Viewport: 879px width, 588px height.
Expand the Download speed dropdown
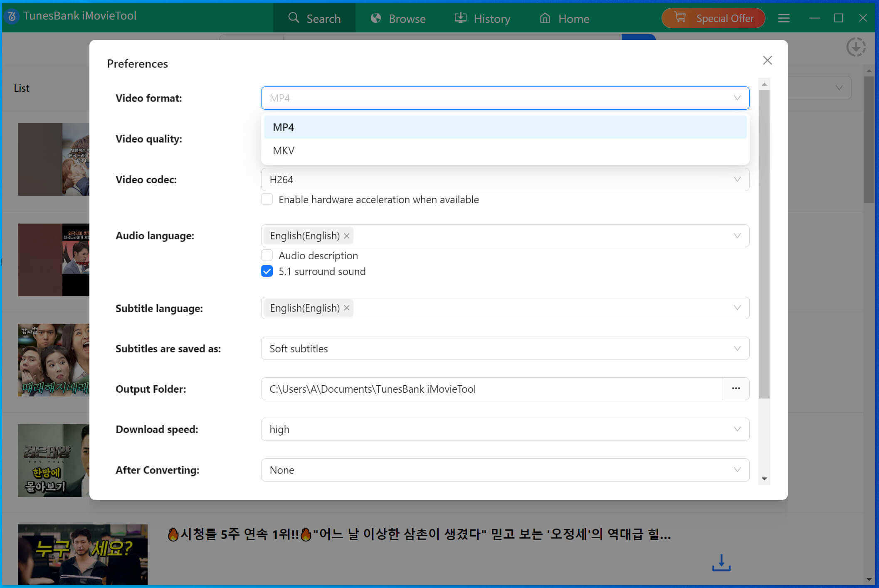(x=505, y=429)
